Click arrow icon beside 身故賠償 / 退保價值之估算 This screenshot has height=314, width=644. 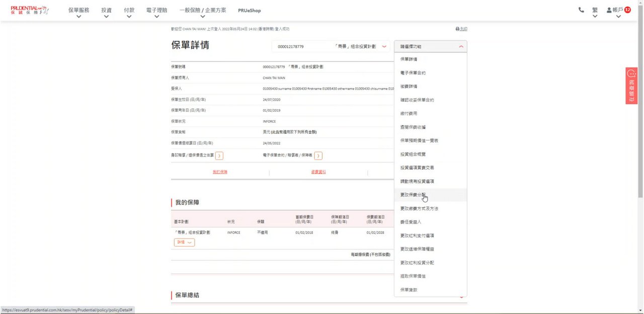[219, 156]
